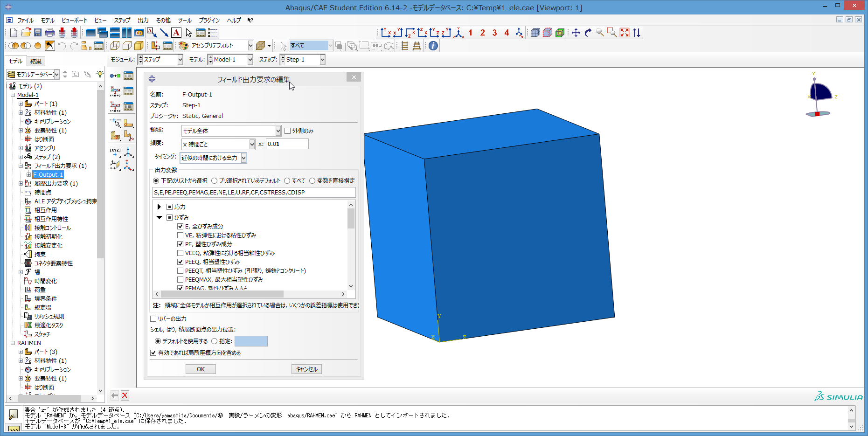Click the Magnify View tool

coord(600,33)
